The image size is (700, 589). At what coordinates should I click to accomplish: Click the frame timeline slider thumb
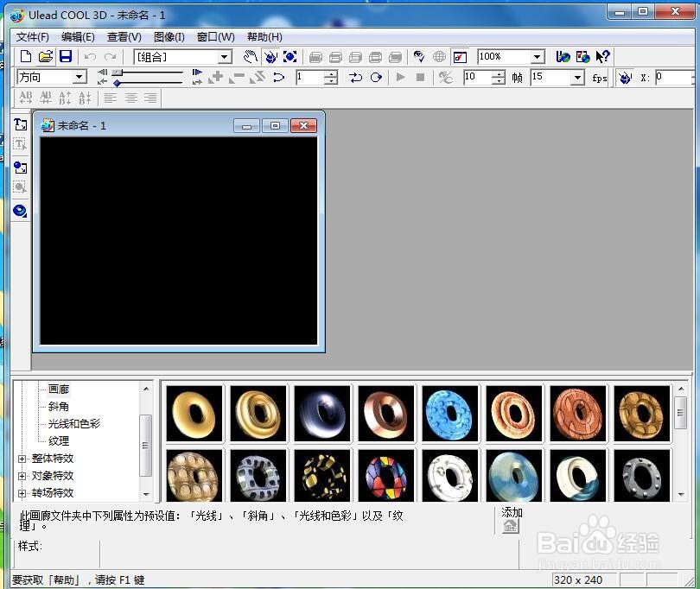118,72
